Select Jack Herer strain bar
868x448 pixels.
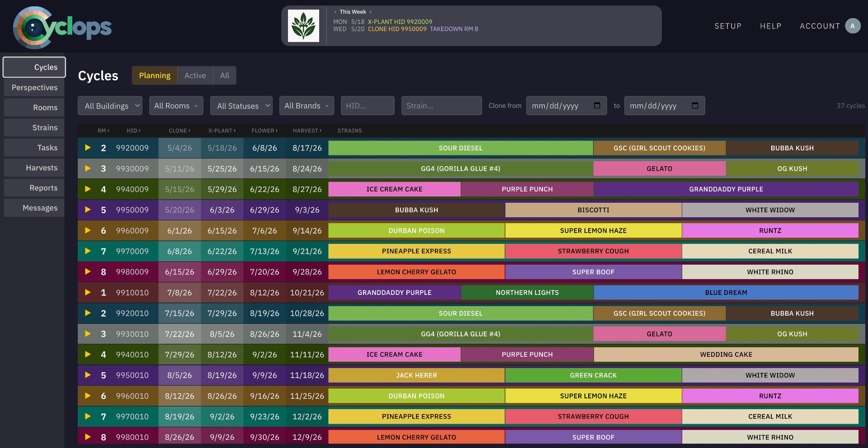pyautogui.click(x=416, y=375)
